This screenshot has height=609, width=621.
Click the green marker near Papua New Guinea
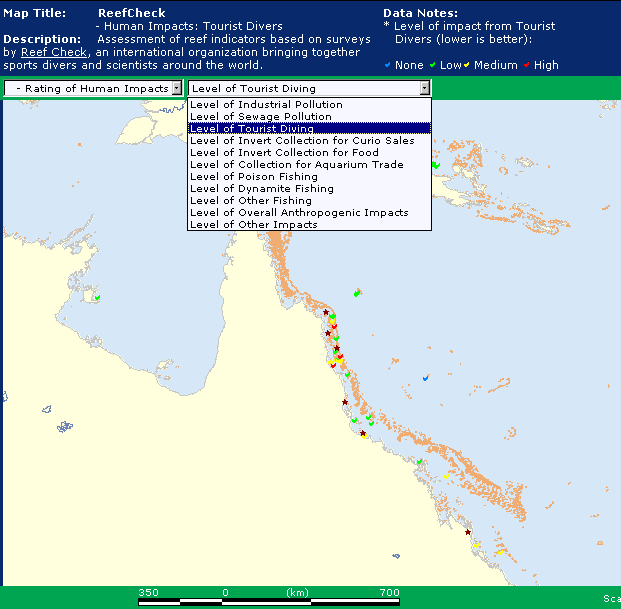pos(435,164)
